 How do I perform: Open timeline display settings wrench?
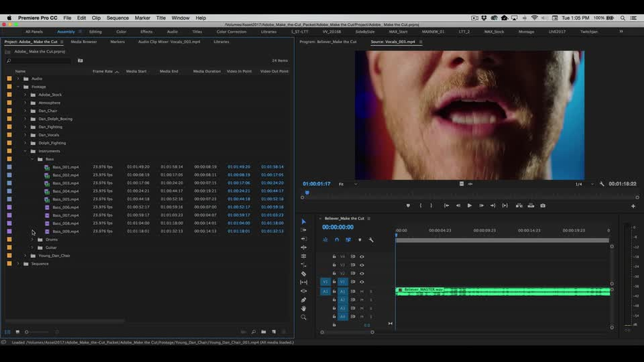(371, 240)
